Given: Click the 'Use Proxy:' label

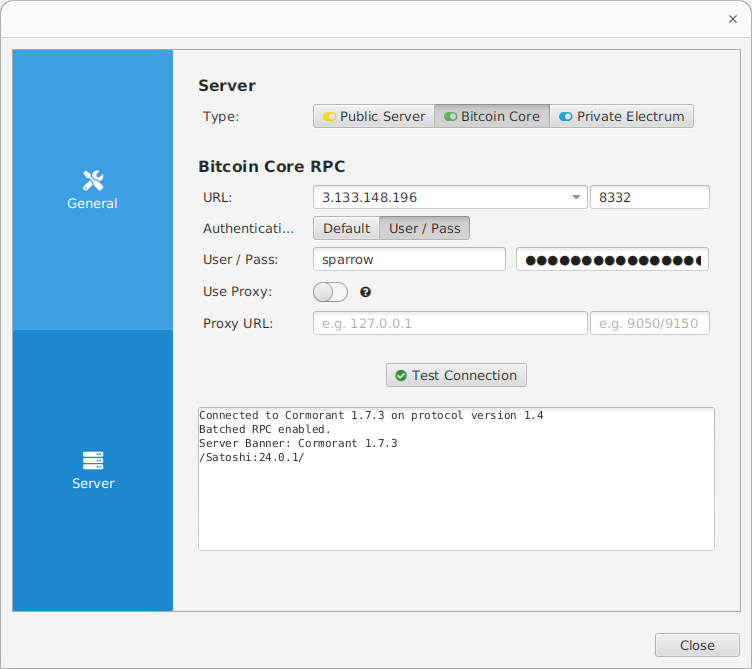Looking at the screenshot, I should [x=237, y=292].
